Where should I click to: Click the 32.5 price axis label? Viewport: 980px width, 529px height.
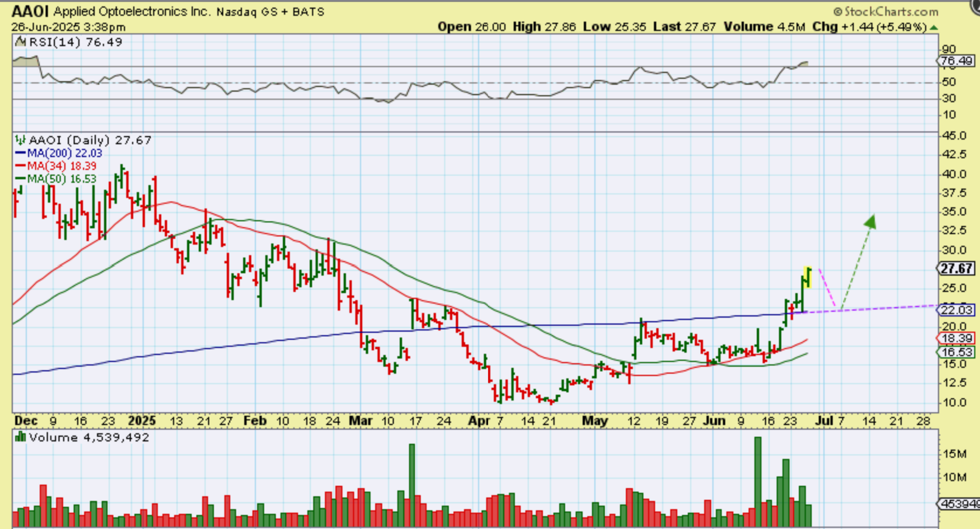(954, 231)
